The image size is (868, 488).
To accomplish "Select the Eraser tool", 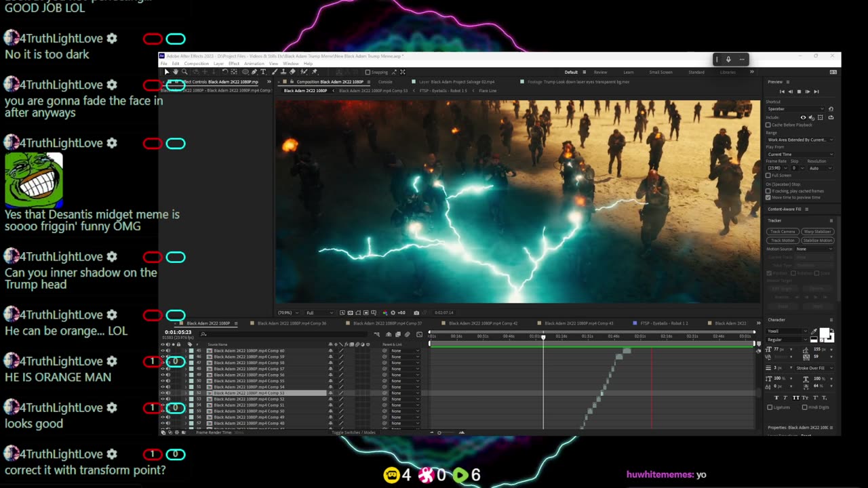I will (x=292, y=72).
